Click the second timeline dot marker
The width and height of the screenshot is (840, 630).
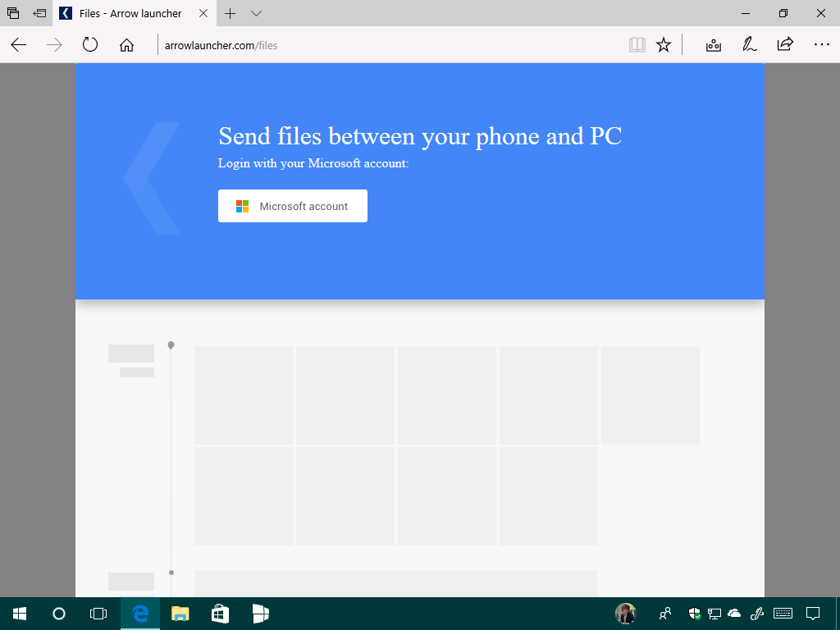(171, 573)
